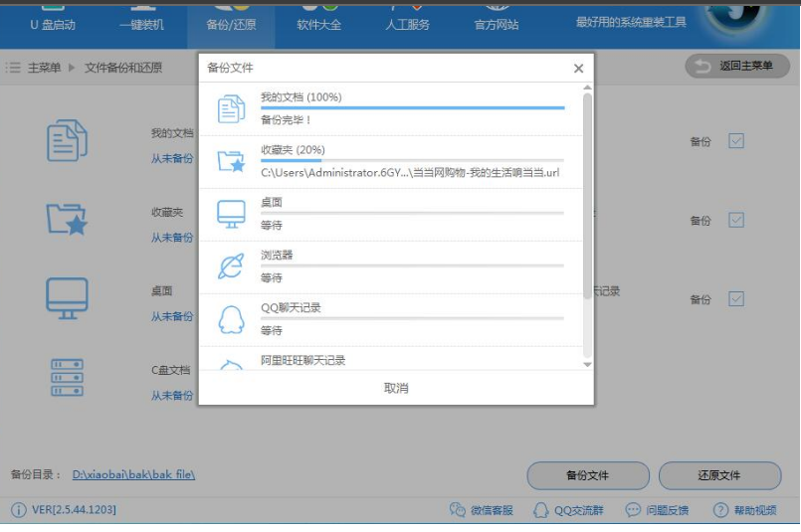Click the 收藏夹 progress bar
This screenshot has height=532, width=801.
pyautogui.click(x=412, y=160)
